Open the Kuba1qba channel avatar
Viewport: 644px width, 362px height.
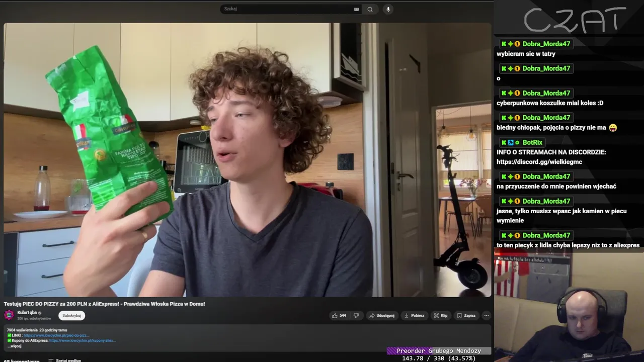9,315
